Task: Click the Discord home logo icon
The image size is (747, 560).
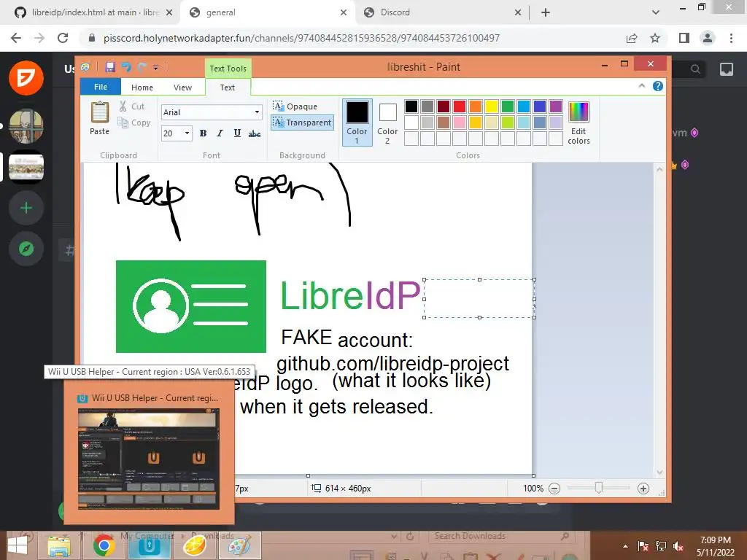Action: 26,77
